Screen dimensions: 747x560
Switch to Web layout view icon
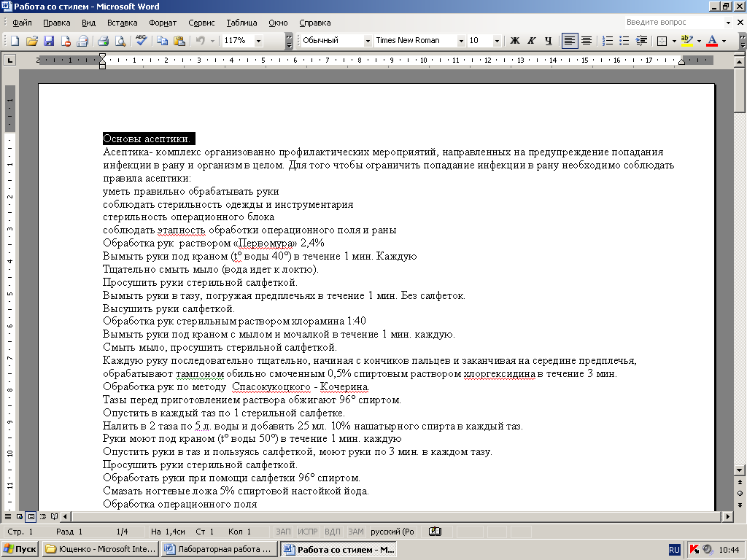tap(20, 516)
